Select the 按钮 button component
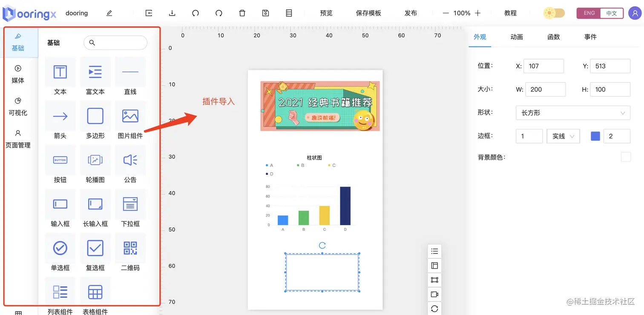The height and width of the screenshot is (315, 644). [60, 165]
